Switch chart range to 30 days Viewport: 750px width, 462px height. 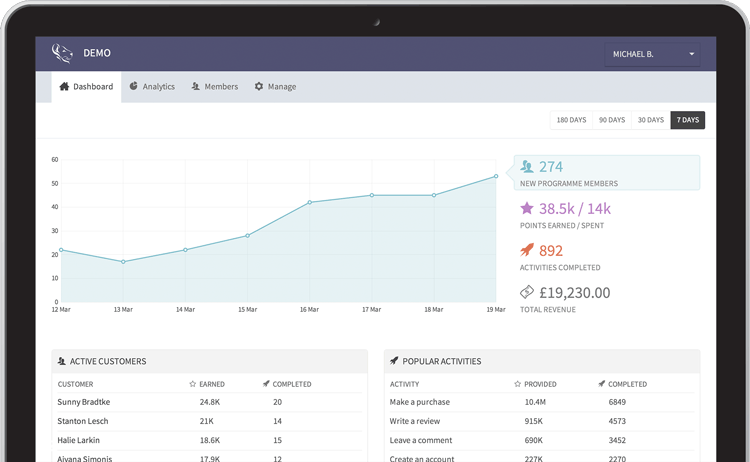click(650, 120)
